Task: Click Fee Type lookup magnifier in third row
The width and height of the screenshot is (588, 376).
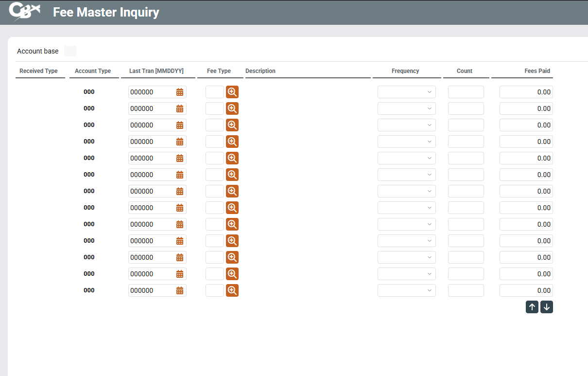Action: coord(232,125)
